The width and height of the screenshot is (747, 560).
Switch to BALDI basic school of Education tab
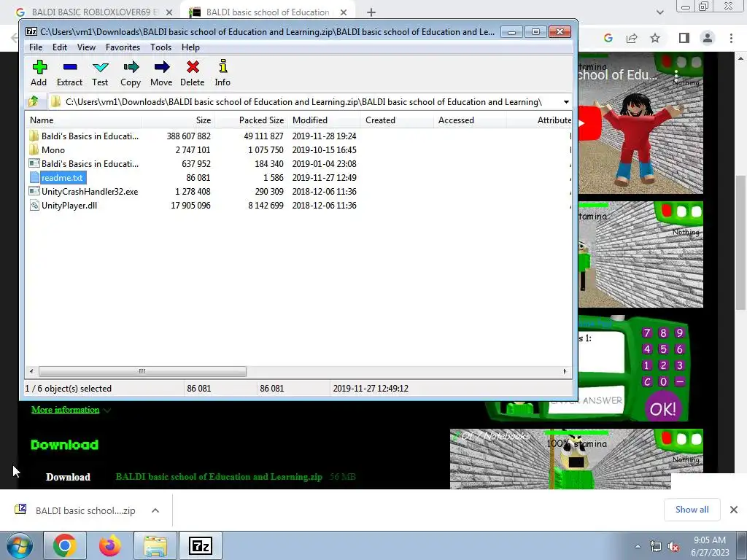tap(267, 12)
